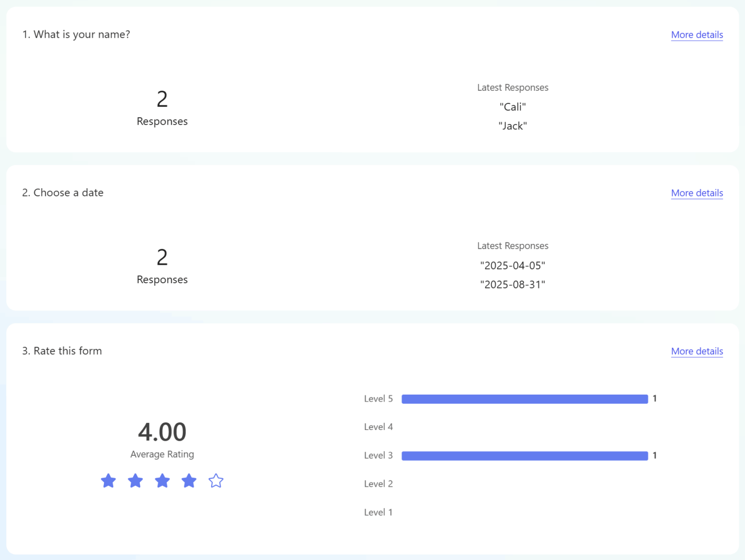The width and height of the screenshot is (745, 560).
Task: Open More details for question one
Action: click(x=697, y=34)
